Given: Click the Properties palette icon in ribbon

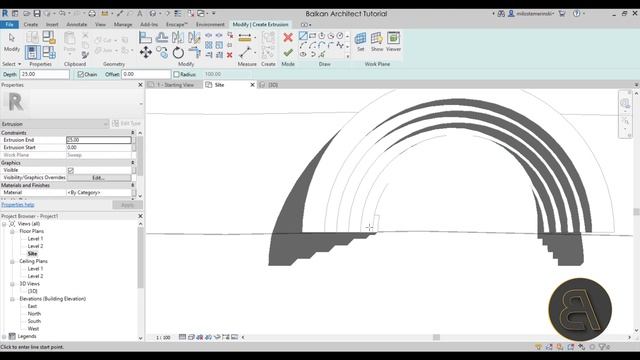Looking at the screenshot, I should click(33, 53).
